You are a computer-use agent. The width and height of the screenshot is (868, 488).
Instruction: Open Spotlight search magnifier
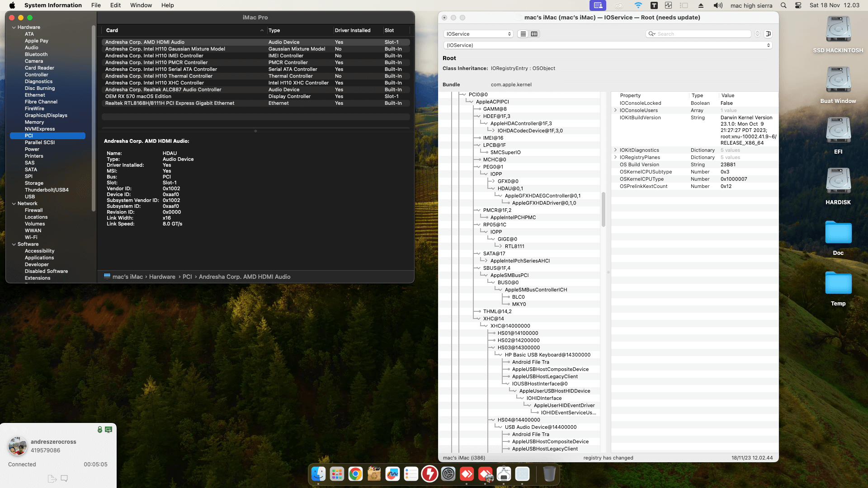(784, 5)
